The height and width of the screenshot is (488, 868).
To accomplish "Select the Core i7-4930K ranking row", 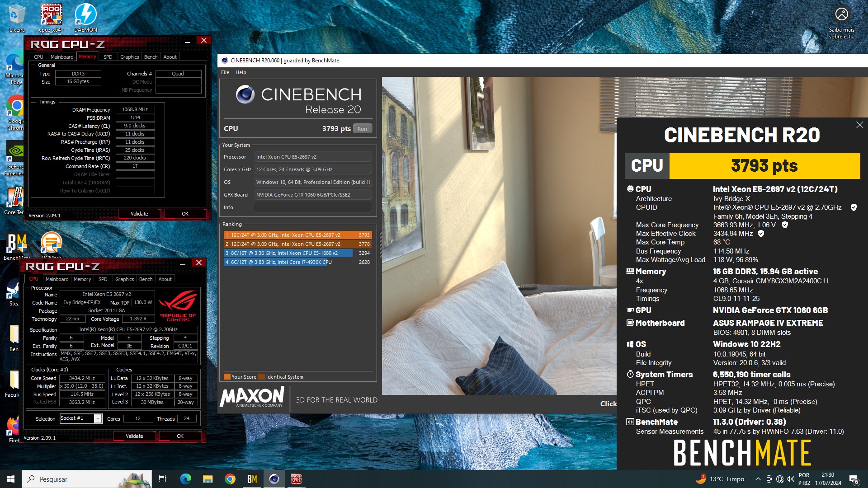I will tap(297, 262).
